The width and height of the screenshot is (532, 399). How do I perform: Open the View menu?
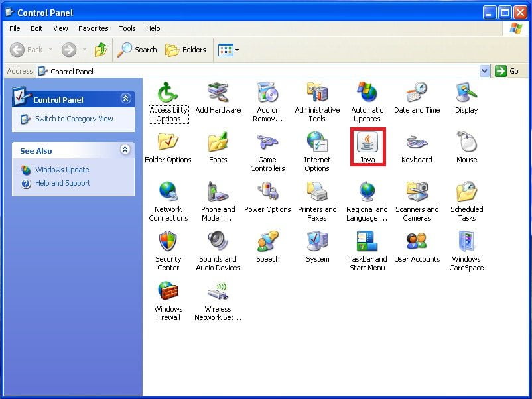[60, 28]
